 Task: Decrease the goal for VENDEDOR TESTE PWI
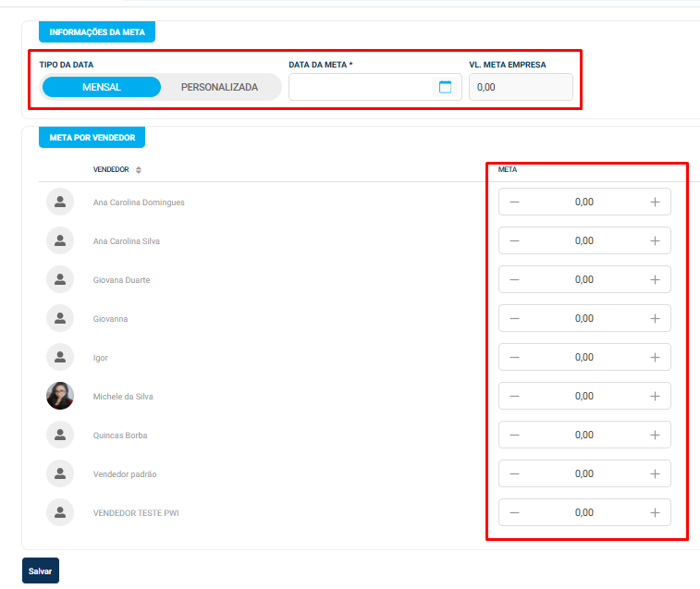pyautogui.click(x=514, y=512)
